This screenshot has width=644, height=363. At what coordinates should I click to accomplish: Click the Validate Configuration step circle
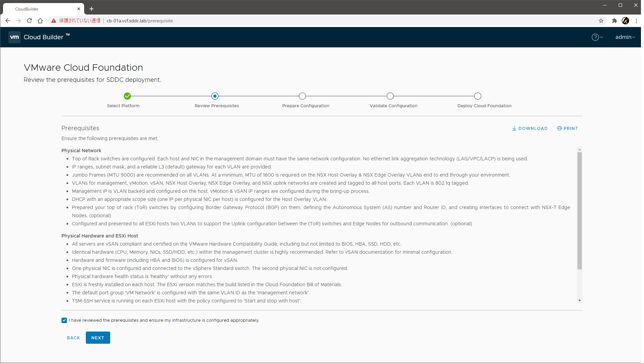[x=390, y=96]
